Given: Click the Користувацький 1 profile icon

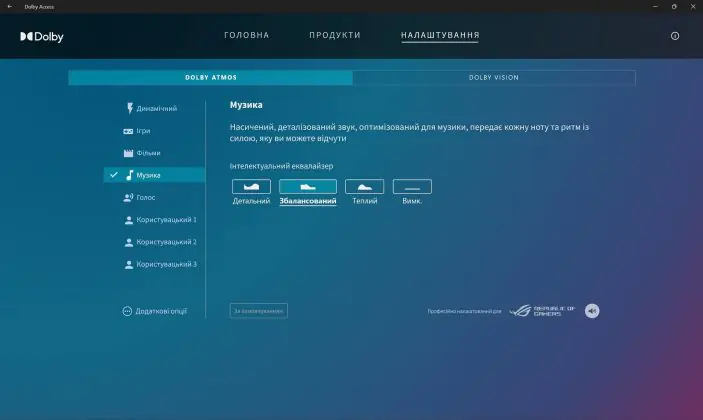Looking at the screenshot, I should point(129,220).
